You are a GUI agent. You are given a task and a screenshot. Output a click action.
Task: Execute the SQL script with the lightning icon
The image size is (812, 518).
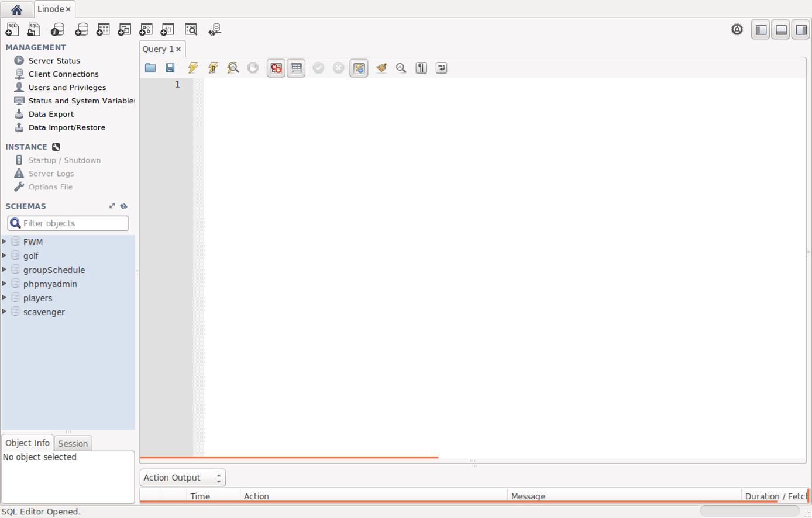pyautogui.click(x=192, y=68)
